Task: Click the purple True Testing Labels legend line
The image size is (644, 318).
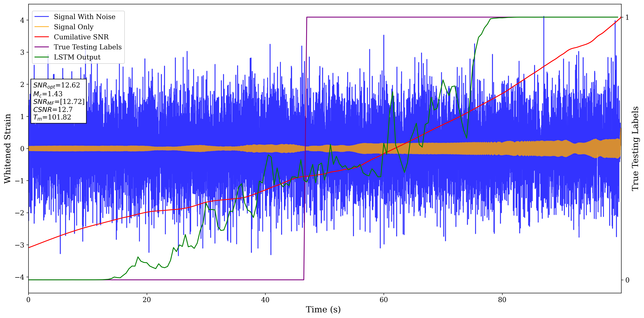Action: 42,47
